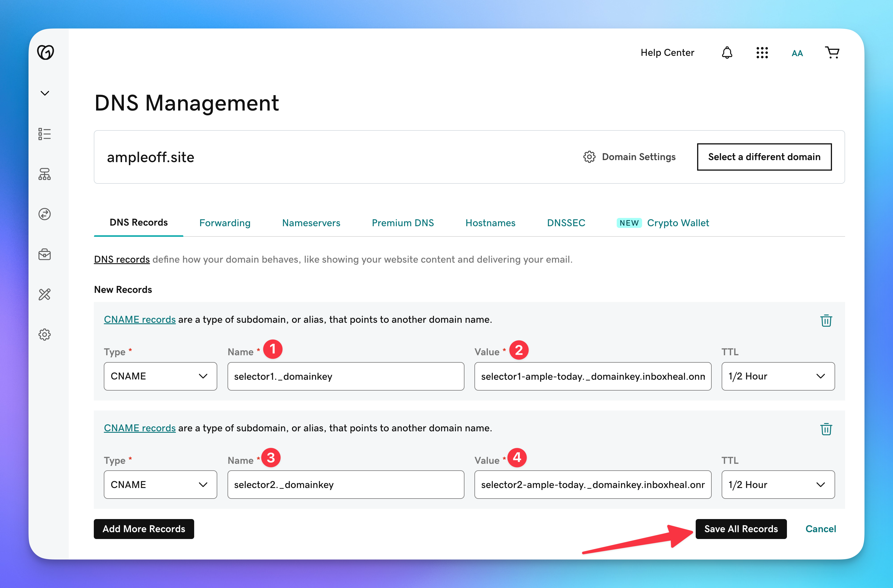
Task: Open Type dropdown for selector1 record
Action: (160, 376)
